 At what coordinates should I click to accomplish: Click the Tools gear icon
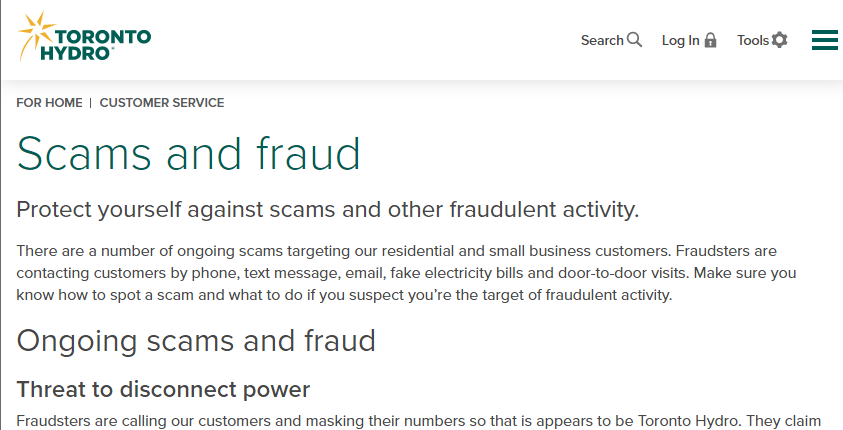(780, 40)
